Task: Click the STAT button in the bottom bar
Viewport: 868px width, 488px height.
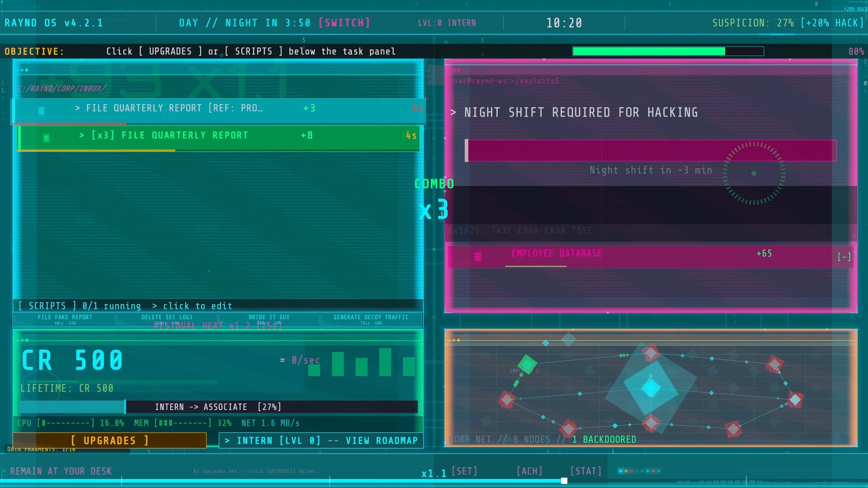Action: click(586, 471)
